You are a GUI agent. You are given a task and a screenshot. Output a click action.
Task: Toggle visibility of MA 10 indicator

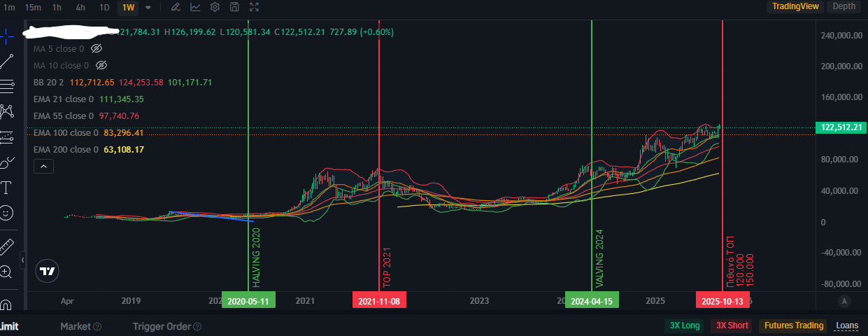[x=101, y=65]
